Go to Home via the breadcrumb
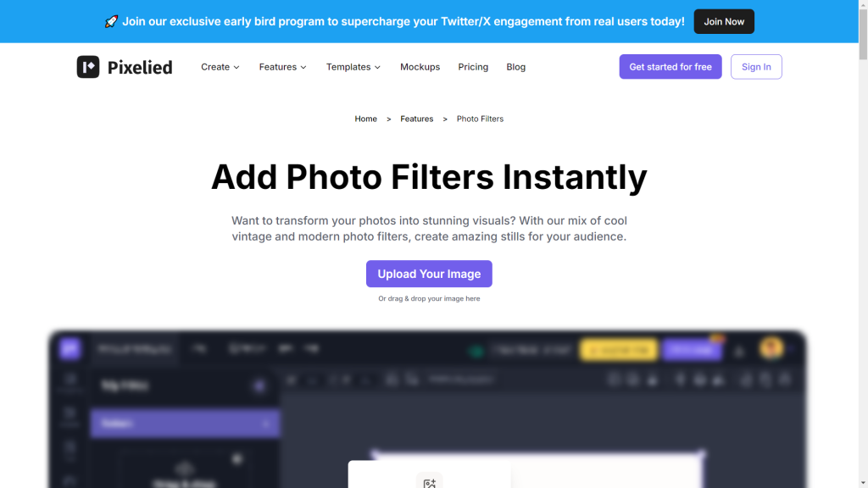 tap(365, 119)
